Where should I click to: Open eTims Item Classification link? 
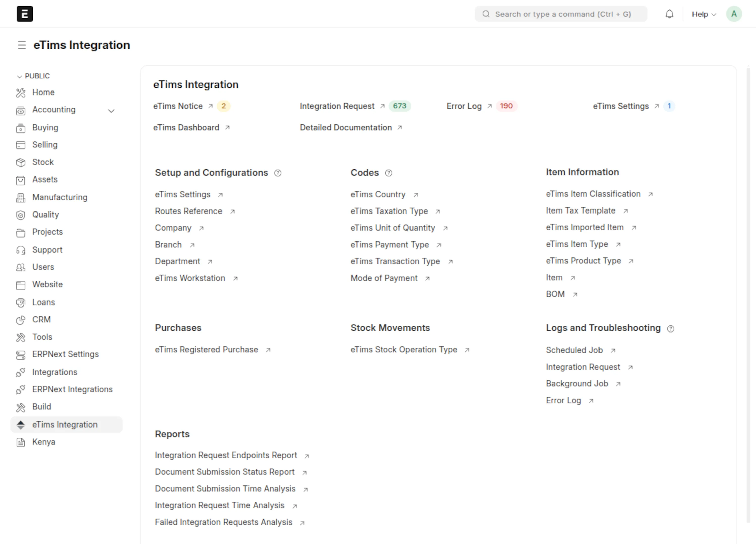pos(593,194)
